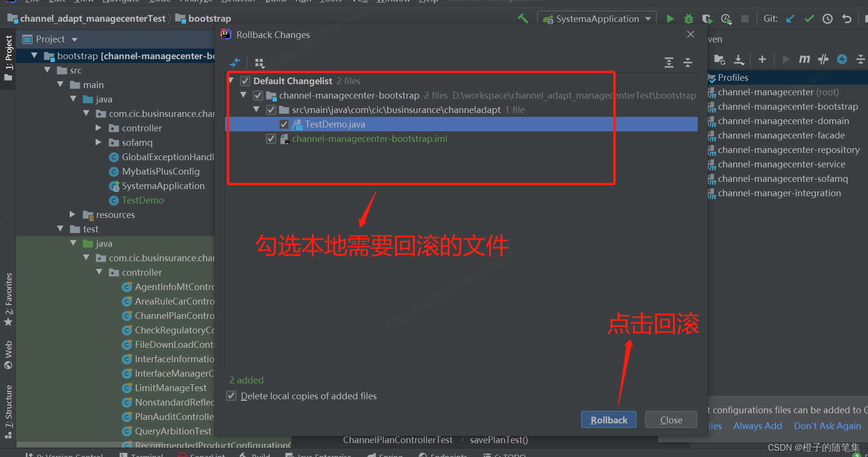Expand all changes in Rollback dialog
Viewport: 868px width, 457px height.
click(x=669, y=62)
